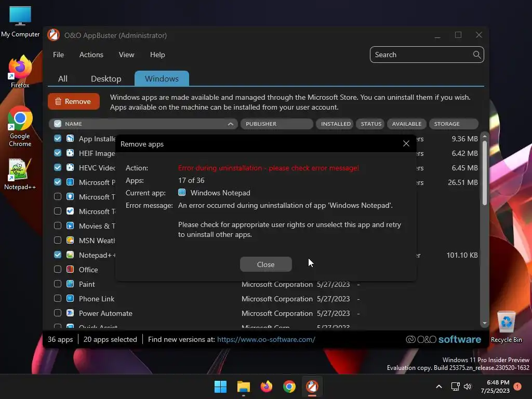This screenshot has width=532, height=399.
Task: Open Firefox desktop shortcut
Action: [x=20, y=72]
